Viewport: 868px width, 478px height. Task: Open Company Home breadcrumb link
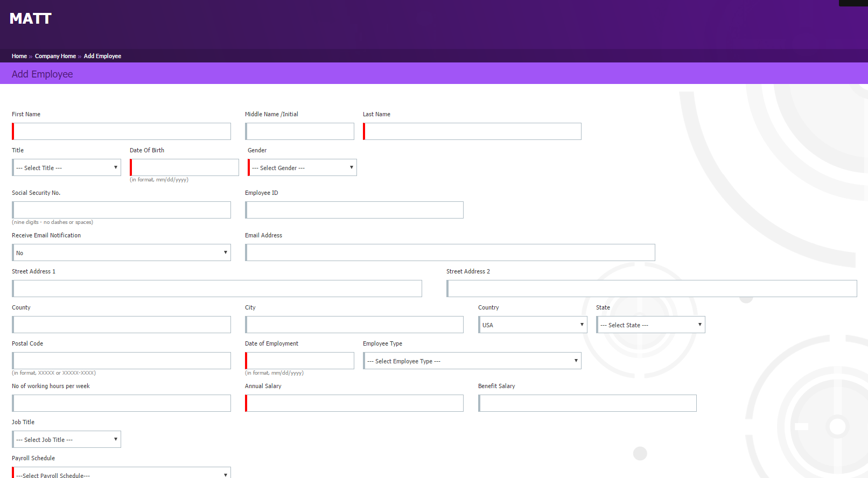pyautogui.click(x=55, y=56)
